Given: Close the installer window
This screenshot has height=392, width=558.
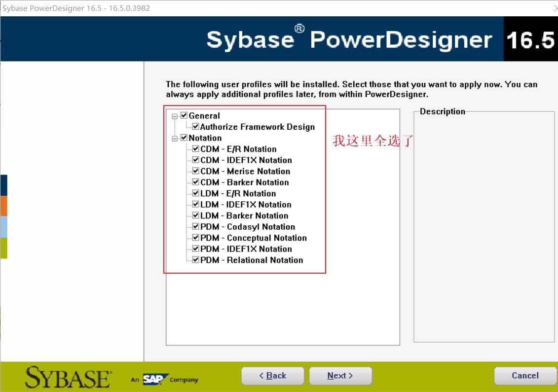Looking at the screenshot, I should (x=555, y=8).
